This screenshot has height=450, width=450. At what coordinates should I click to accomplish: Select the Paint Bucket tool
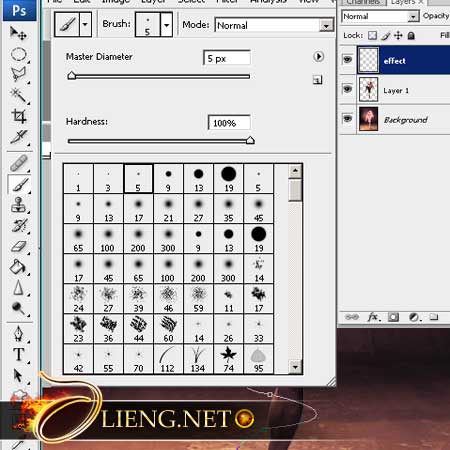click(18, 267)
